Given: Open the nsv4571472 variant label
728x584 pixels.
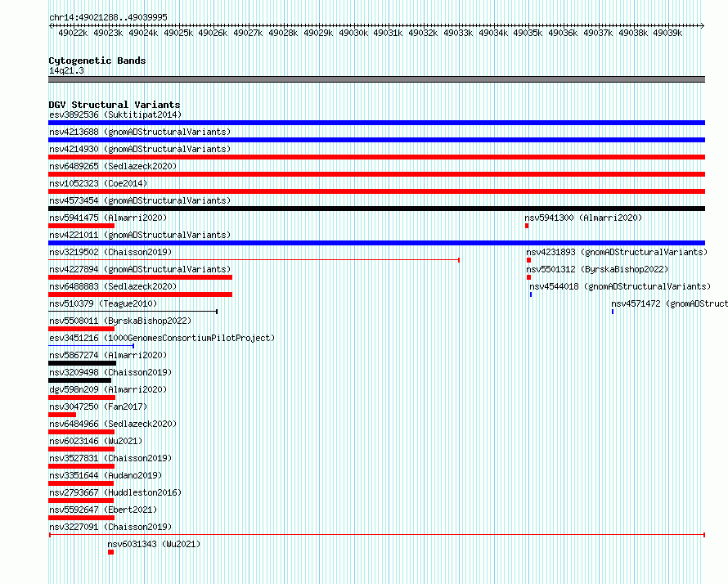Looking at the screenshot, I should pyautogui.click(x=669, y=303).
